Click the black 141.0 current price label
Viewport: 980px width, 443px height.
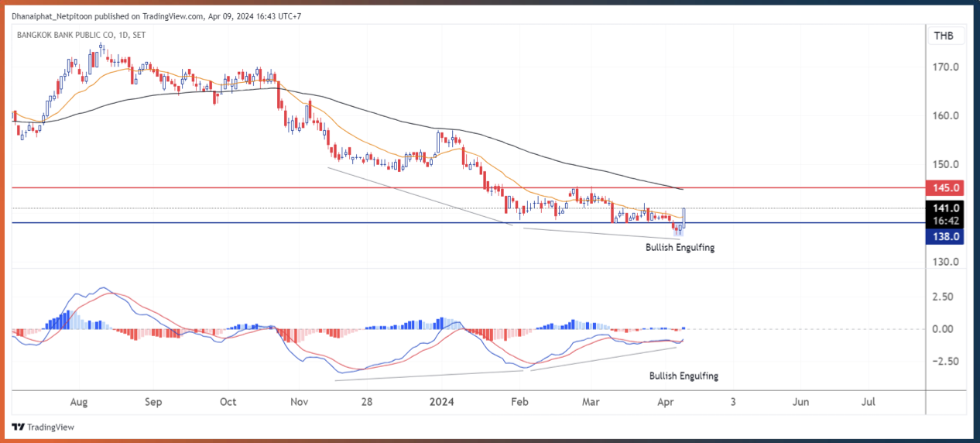[x=945, y=208]
